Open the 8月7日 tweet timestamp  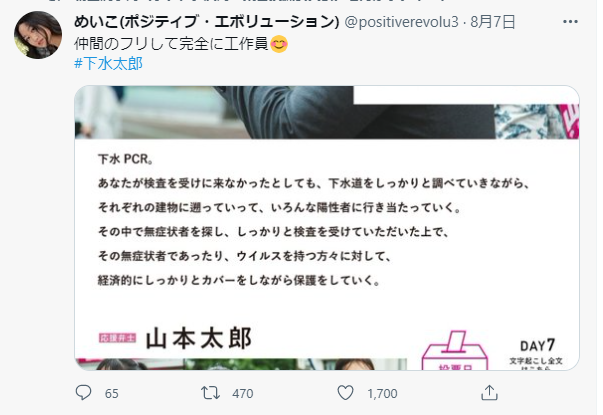coord(493,22)
